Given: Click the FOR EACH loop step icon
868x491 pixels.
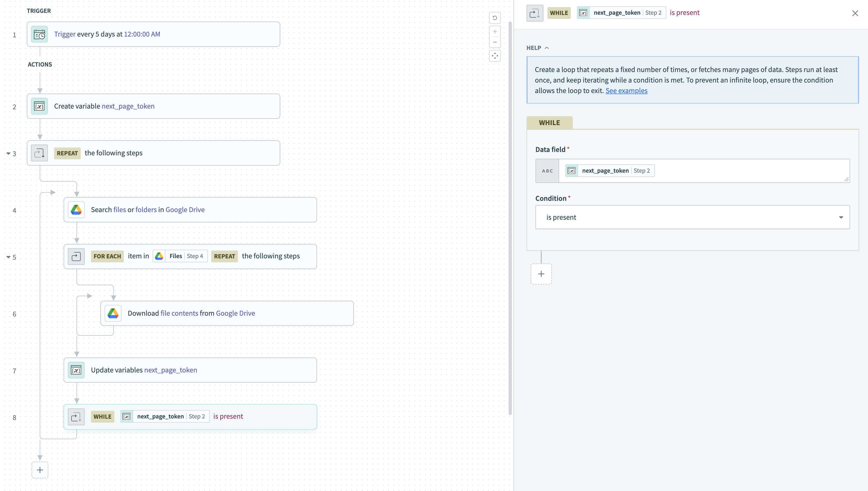Looking at the screenshot, I should (76, 256).
